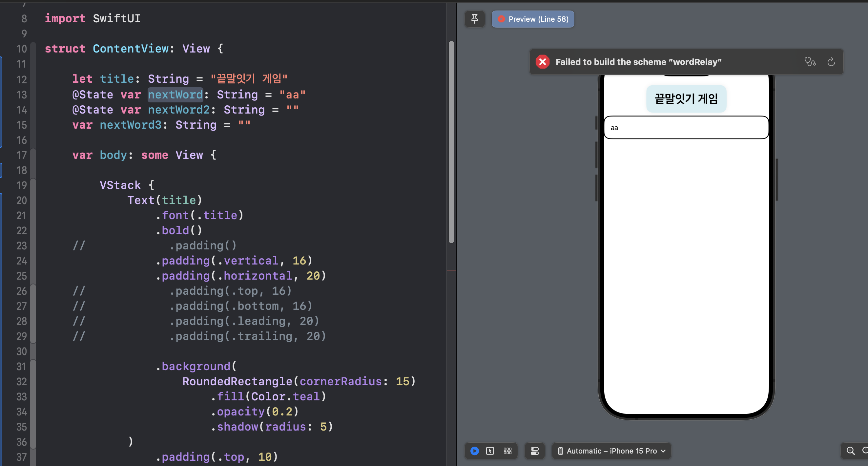
Task: Click the commented .leading padding line
Action: 245,321
